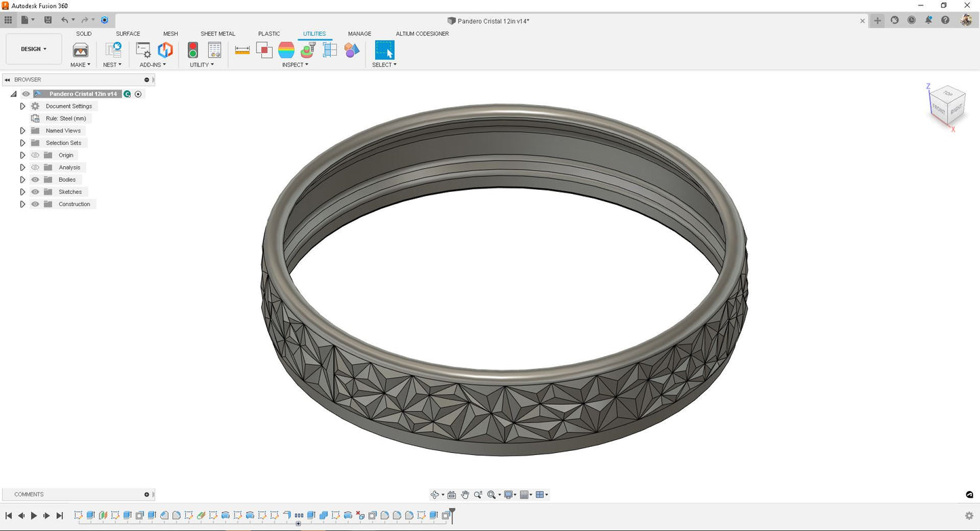Open the 3D Print make icon
Image resolution: width=980 pixels, height=531 pixels.
pyautogui.click(x=80, y=50)
